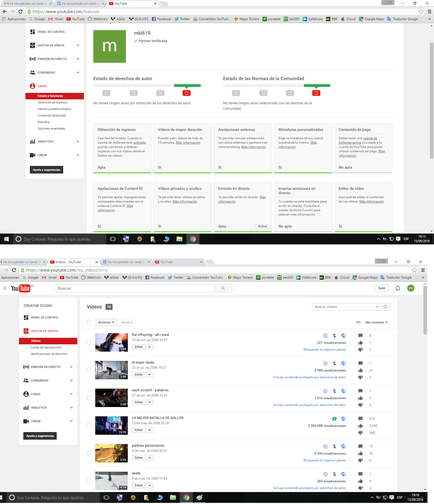Image resolution: width=434 pixels, height=504 pixels.
Task: Select checkbox for 'the offspring - all i want'
Action: click(89, 342)
